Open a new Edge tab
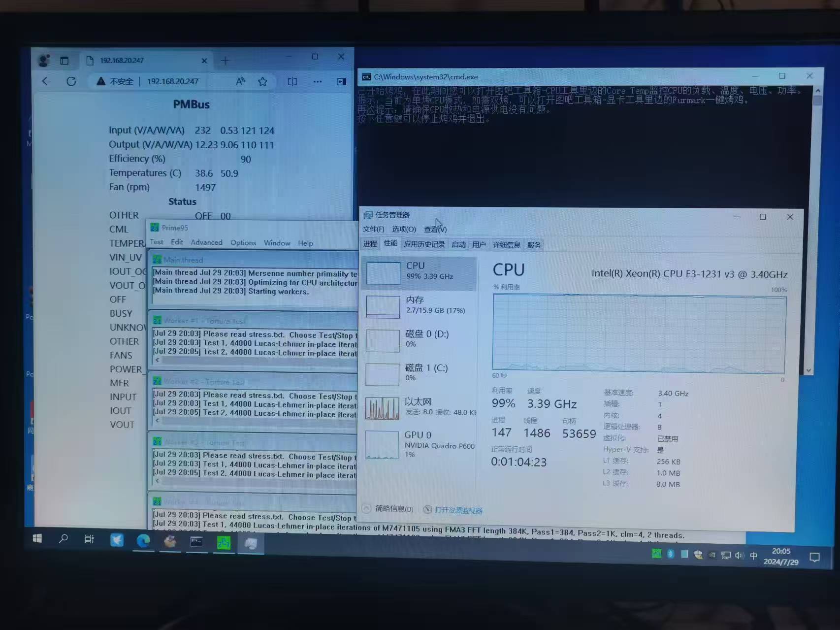Image resolution: width=840 pixels, height=630 pixels. tap(225, 61)
